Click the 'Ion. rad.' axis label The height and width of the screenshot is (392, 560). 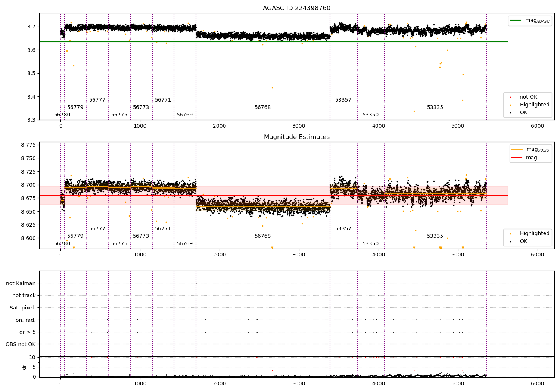click(x=25, y=320)
